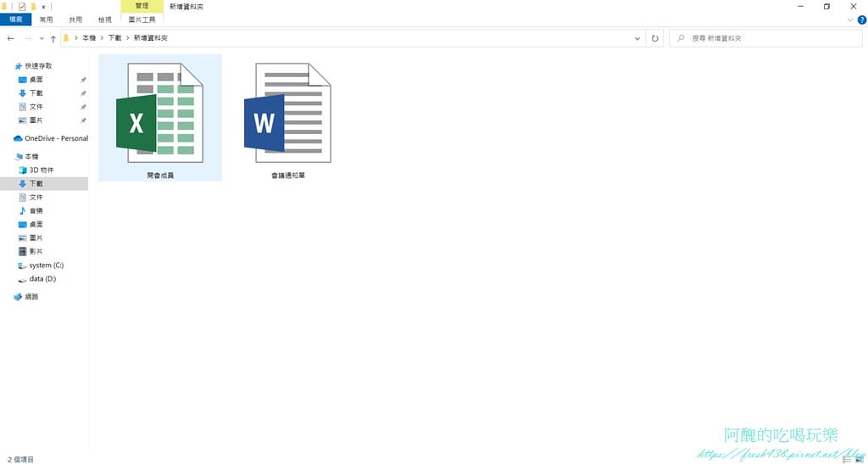This screenshot has height=464, width=868.
Task: Go up one folder level
Action: [53, 39]
